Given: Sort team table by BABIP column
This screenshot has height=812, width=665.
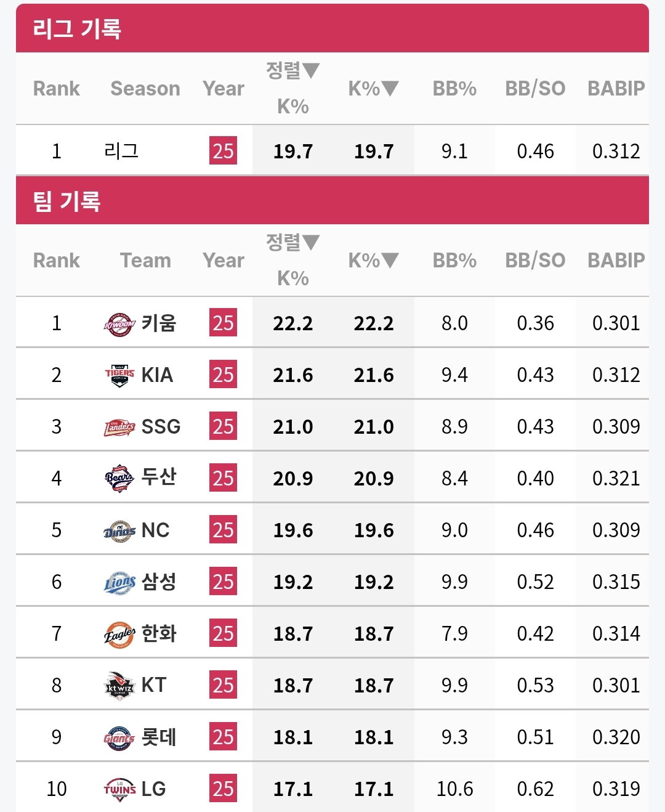Looking at the screenshot, I should pyautogui.click(x=616, y=261).
